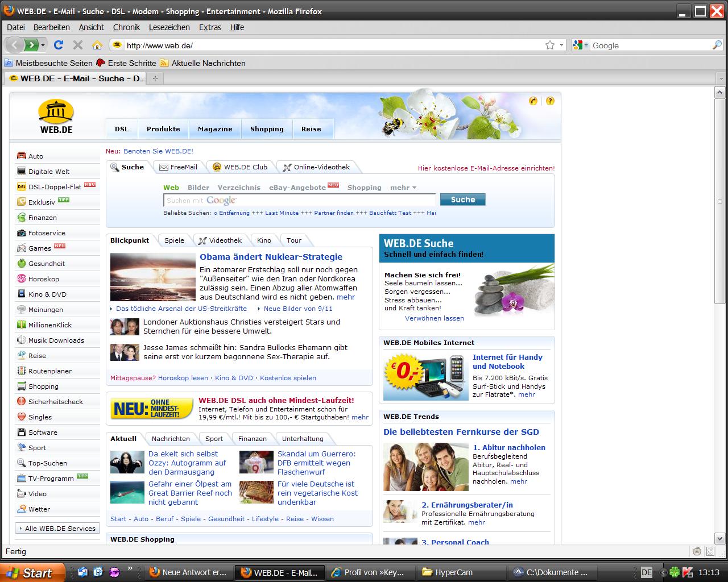This screenshot has width=728, height=582.
Task: Expand the 'mehr' search options dropdown
Action: click(403, 188)
